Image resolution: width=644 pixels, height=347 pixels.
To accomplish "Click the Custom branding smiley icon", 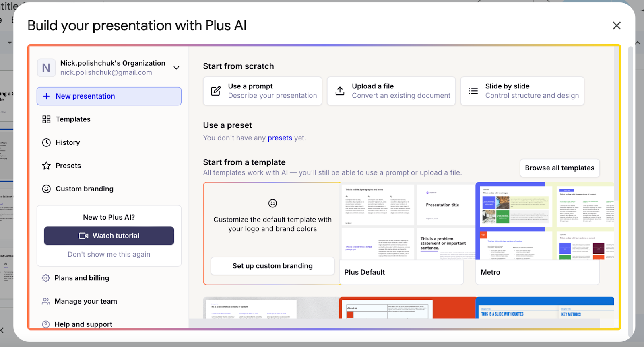I will pyautogui.click(x=46, y=189).
